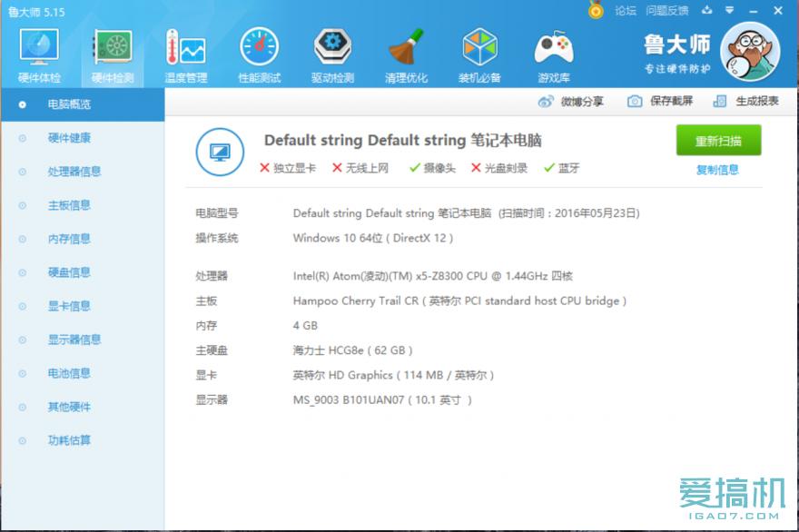The height and width of the screenshot is (532, 799).
Task: Close the 鲁大师 window
Action: 778,10
